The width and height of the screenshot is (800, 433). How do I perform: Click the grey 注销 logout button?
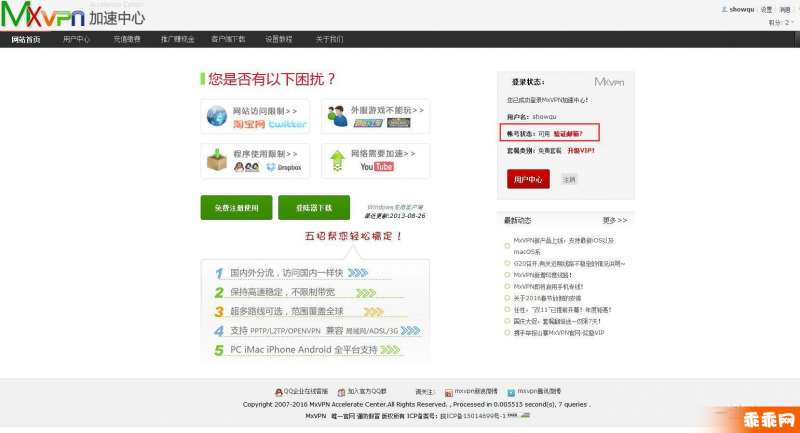click(569, 180)
